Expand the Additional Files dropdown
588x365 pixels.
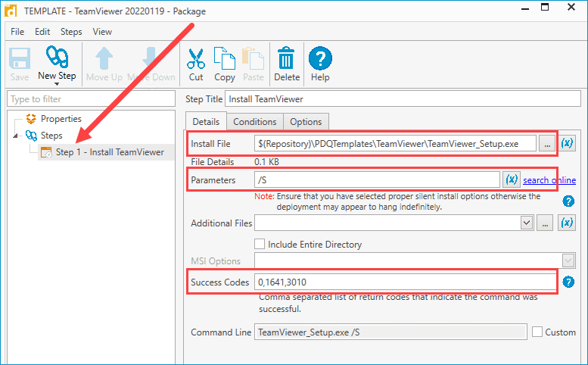527,223
